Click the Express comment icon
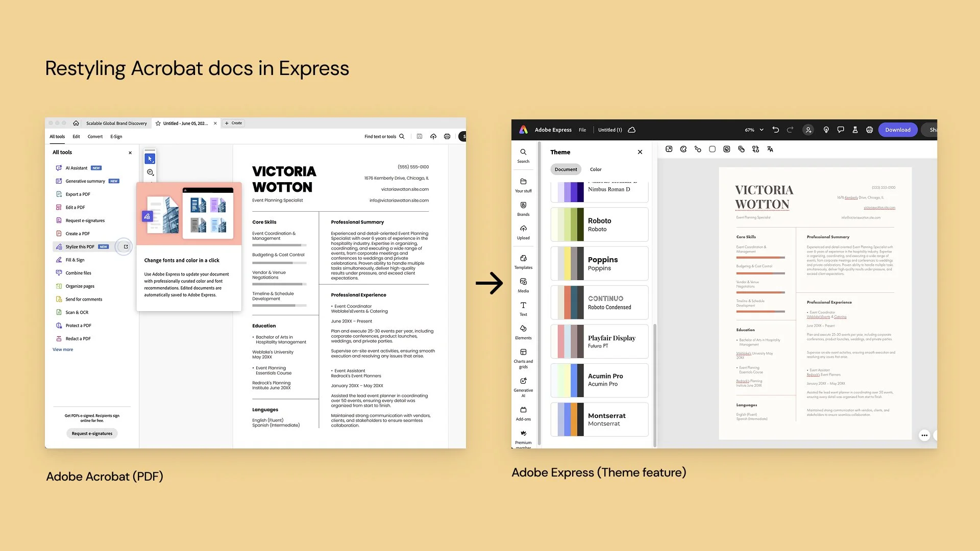The width and height of the screenshot is (980, 551). 841,130
